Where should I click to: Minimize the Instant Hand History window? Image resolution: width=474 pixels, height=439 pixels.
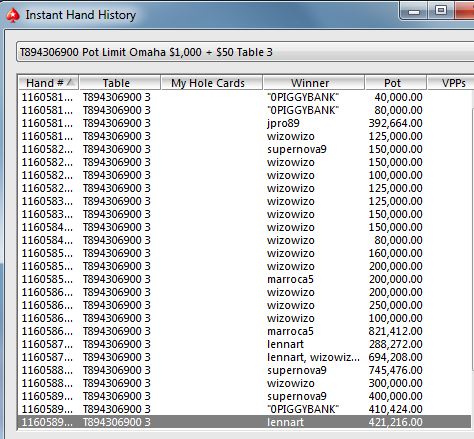[x=414, y=12]
